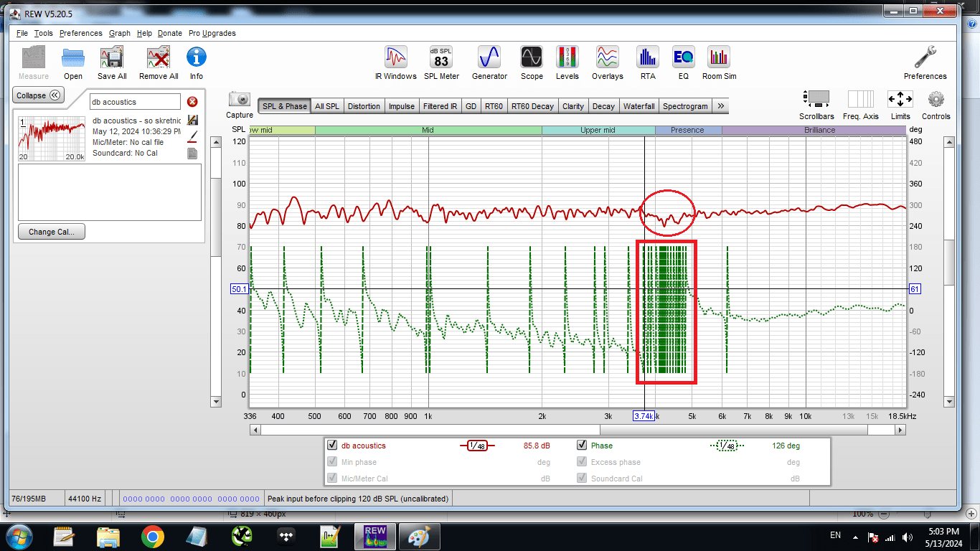Image resolution: width=980 pixels, height=551 pixels.
Task: Click measurement pencil color icon
Action: click(192, 136)
